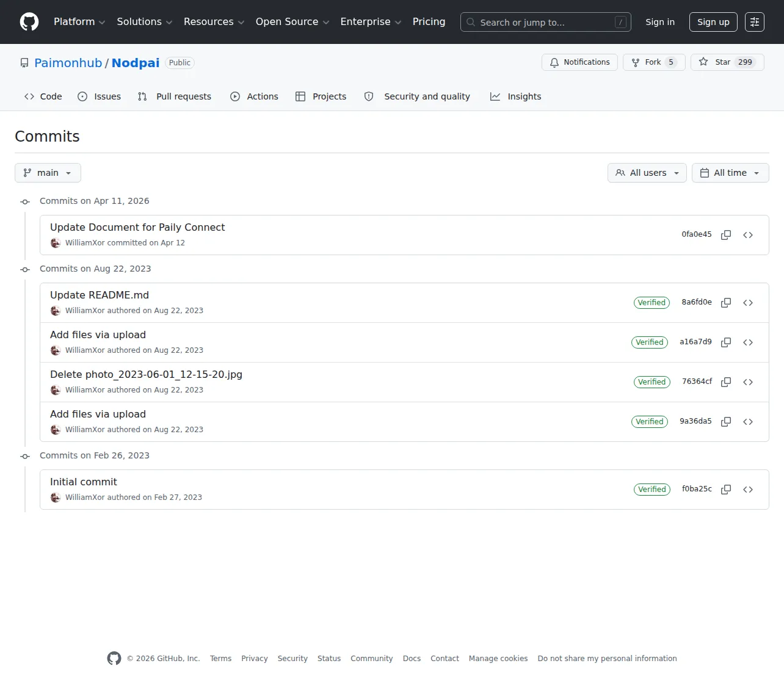784x691 pixels.
Task: Open commit Update Document for Paily Connect
Action: (137, 227)
